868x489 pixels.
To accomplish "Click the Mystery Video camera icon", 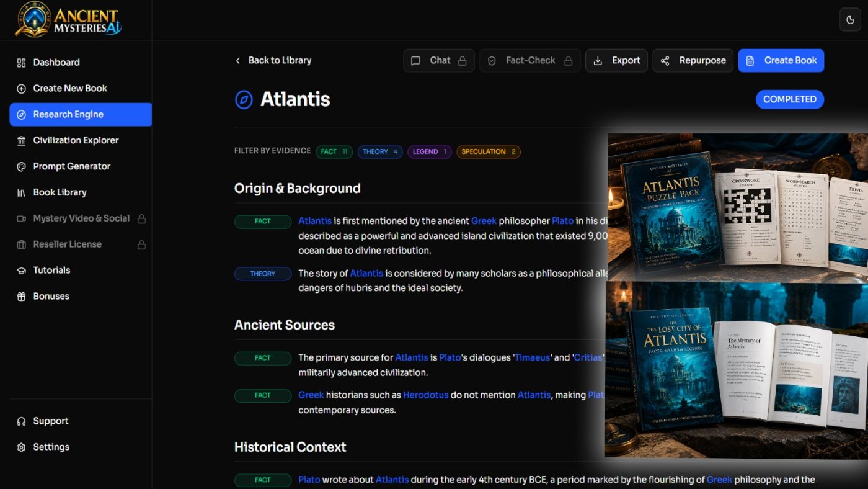I will tap(21, 218).
